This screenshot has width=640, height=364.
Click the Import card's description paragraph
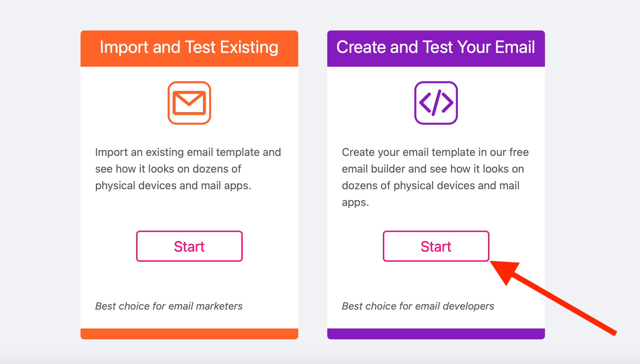[x=188, y=169]
